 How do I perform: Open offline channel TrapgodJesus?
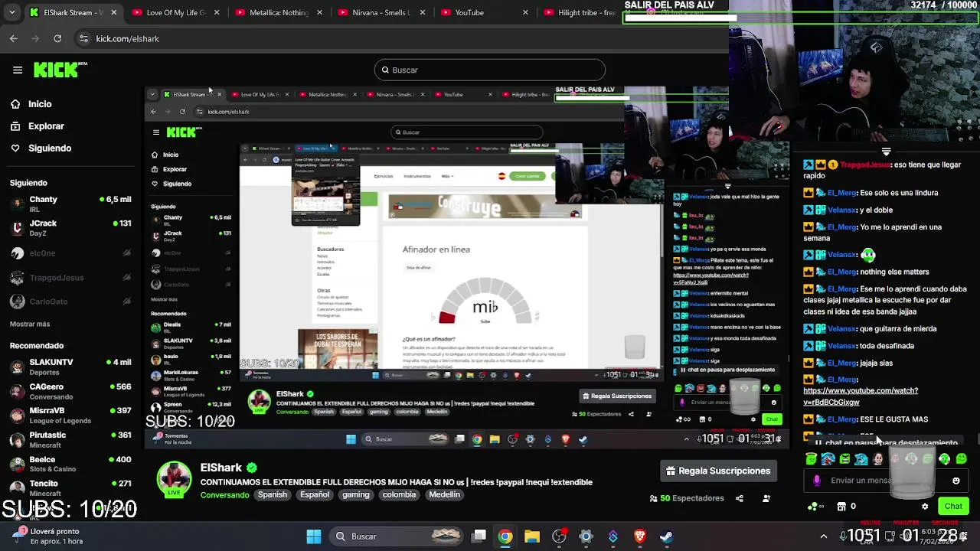click(70, 278)
